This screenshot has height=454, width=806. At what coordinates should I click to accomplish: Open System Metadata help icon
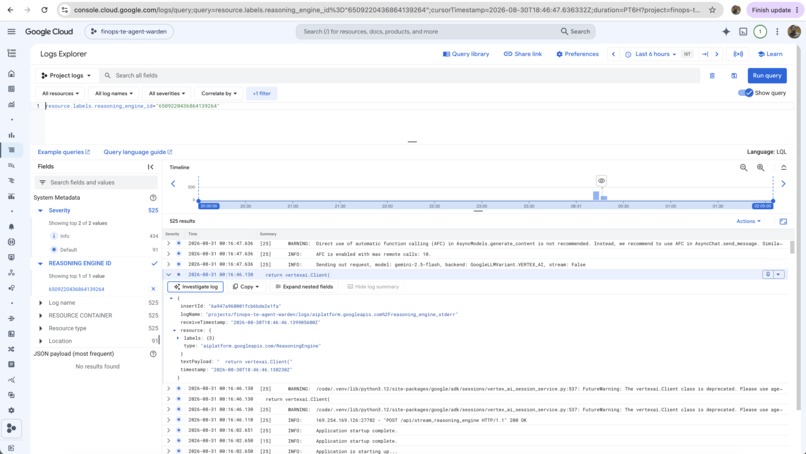point(153,197)
